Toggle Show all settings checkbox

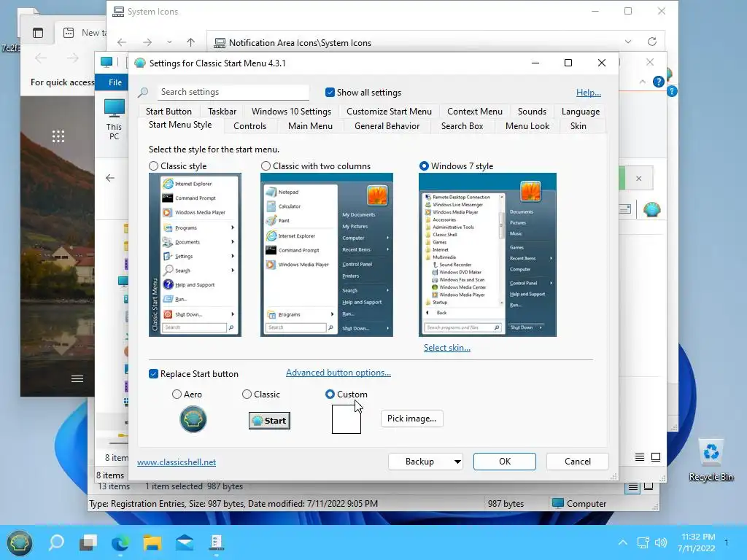pyautogui.click(x=330, y=93)
